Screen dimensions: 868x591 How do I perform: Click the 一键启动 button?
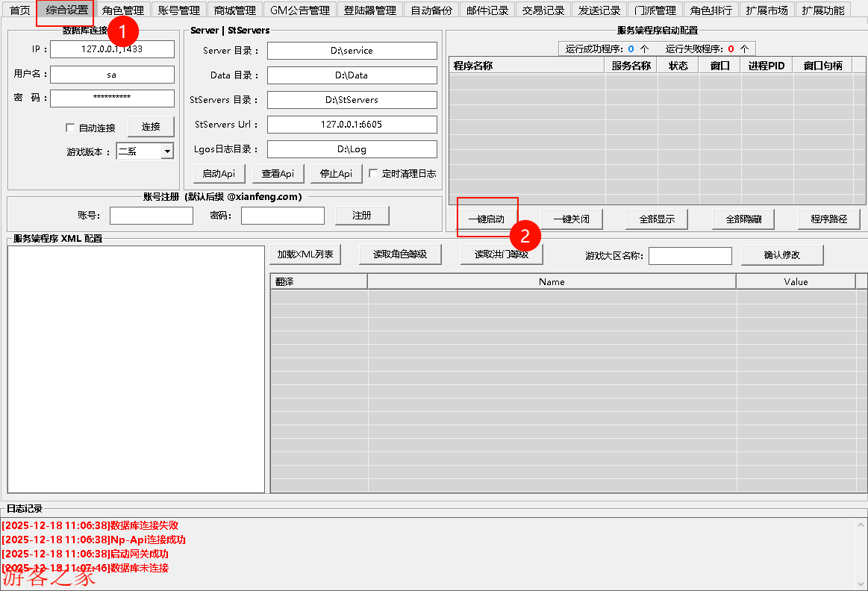487,219
